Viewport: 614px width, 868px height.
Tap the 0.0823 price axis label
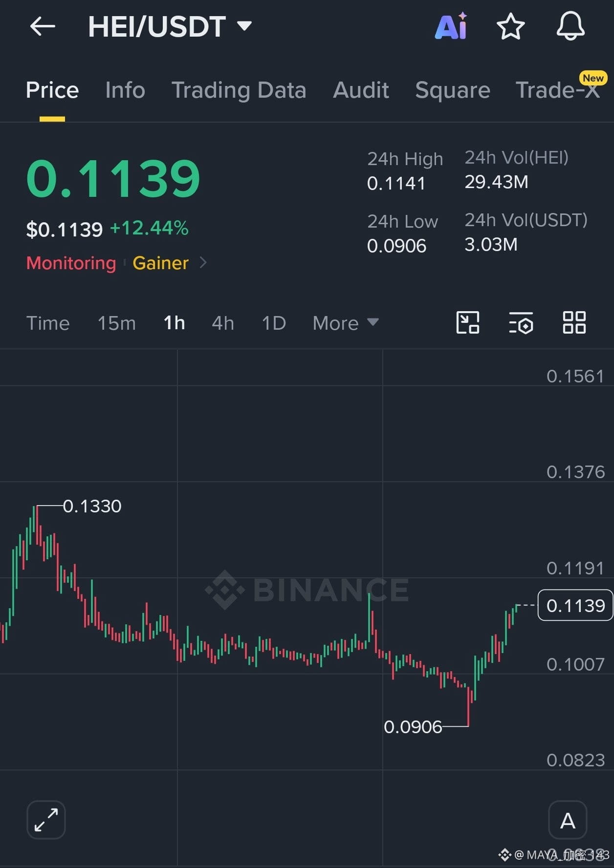tap(575, 760)
